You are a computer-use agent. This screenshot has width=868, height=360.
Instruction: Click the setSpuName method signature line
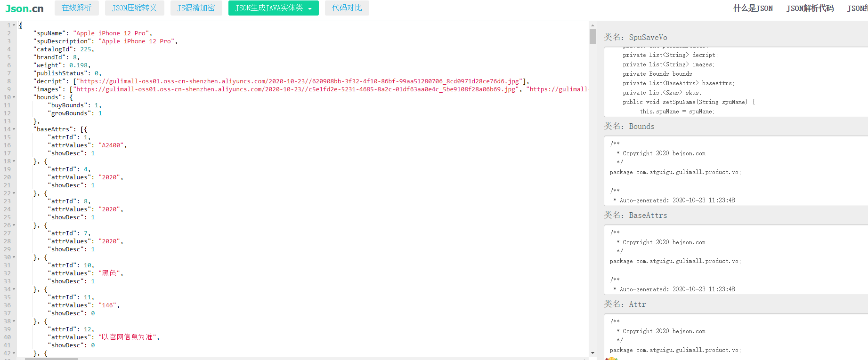tap(689, 102)
